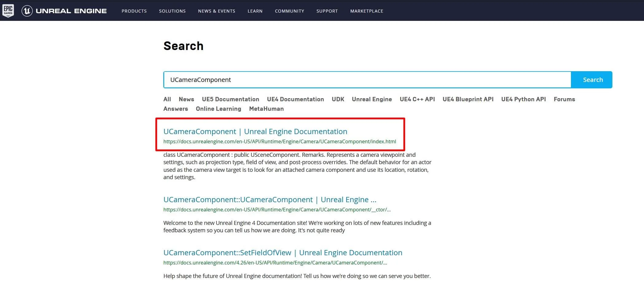Click the blue Search button
Image resolution: width=644 pixels, height=293 pixels.
592,80
